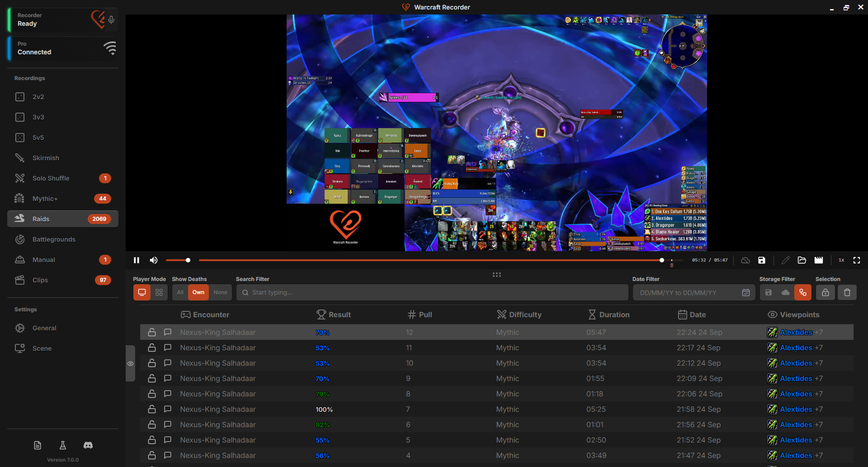Screen dimensions: 868x467
Task: Open the Skirmish recordings category
Action: 63,158
